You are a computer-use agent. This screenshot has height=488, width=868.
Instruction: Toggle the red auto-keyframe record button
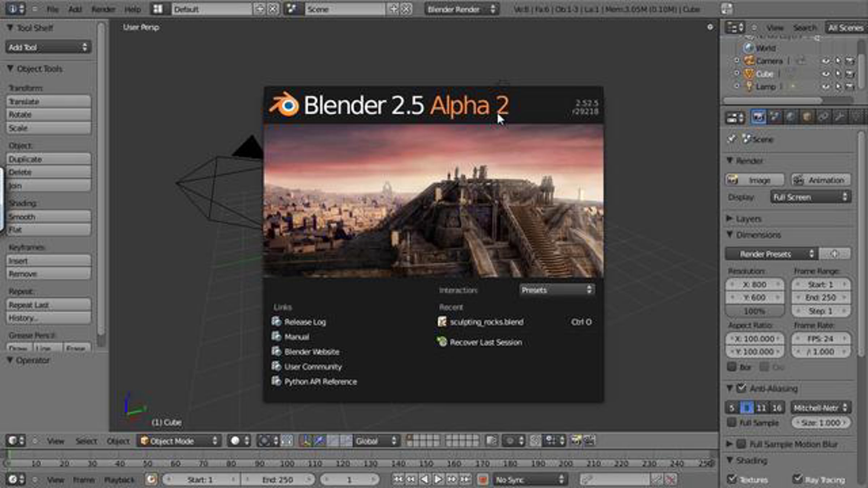[x=482, y=480]
